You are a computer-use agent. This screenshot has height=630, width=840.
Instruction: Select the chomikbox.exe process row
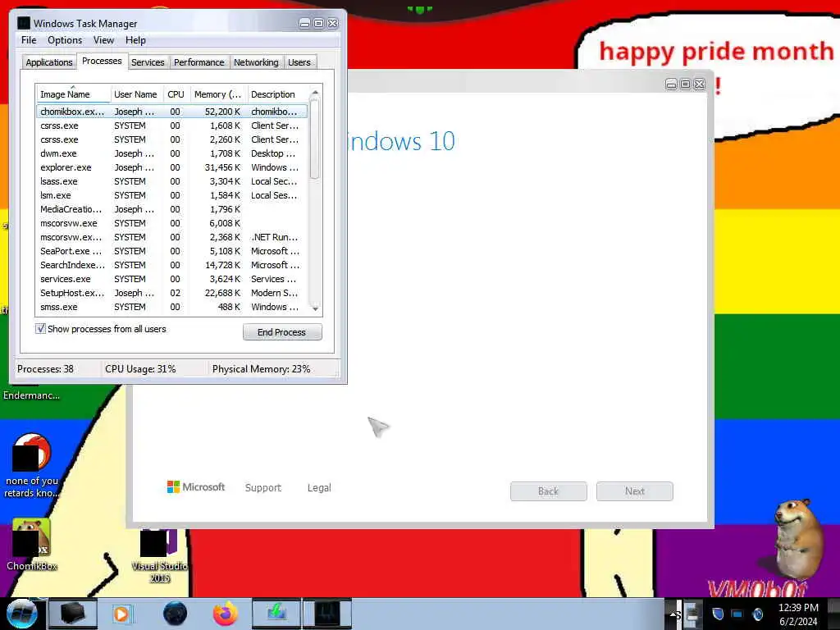[x=172, y=112]
